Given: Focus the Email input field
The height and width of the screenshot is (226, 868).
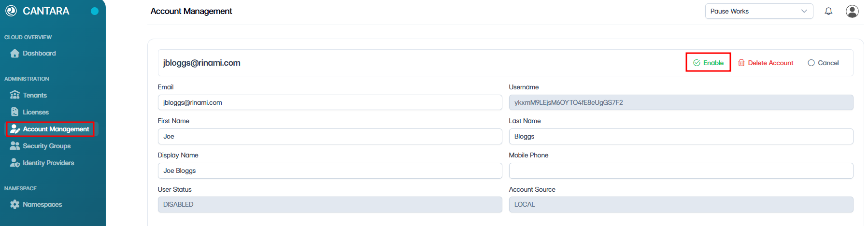Looking at the screenshot, I should (x=330, y=102).
